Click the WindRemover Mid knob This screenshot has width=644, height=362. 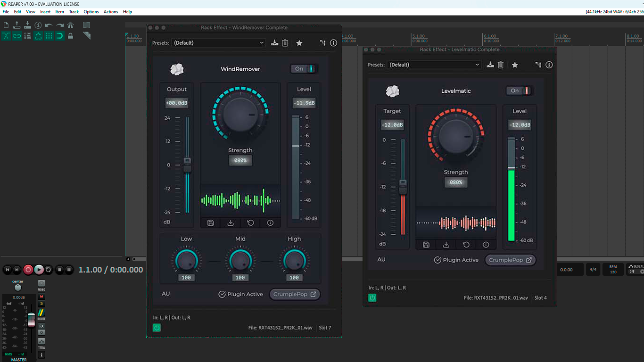(x=240, y=260)
